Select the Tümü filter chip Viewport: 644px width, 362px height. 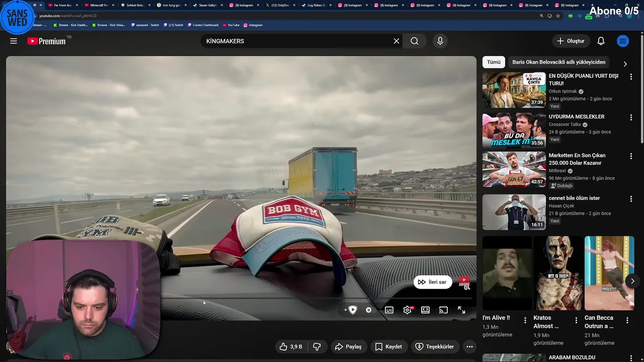point(494,62)
